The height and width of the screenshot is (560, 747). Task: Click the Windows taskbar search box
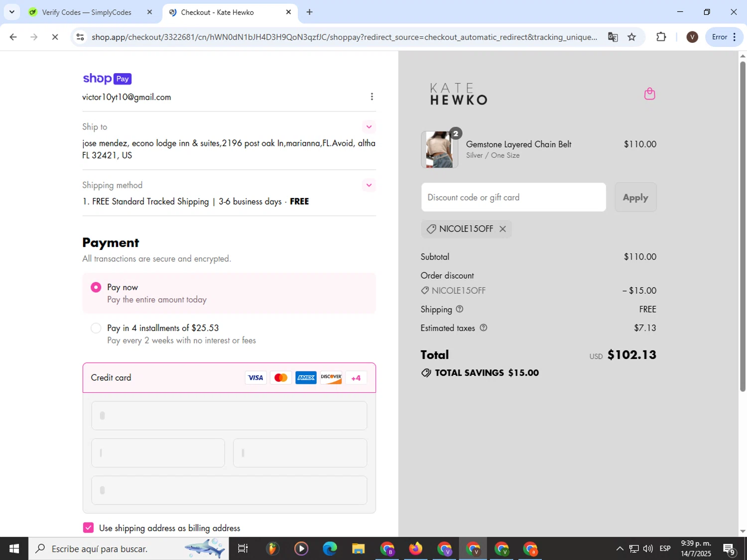(128, 549)
